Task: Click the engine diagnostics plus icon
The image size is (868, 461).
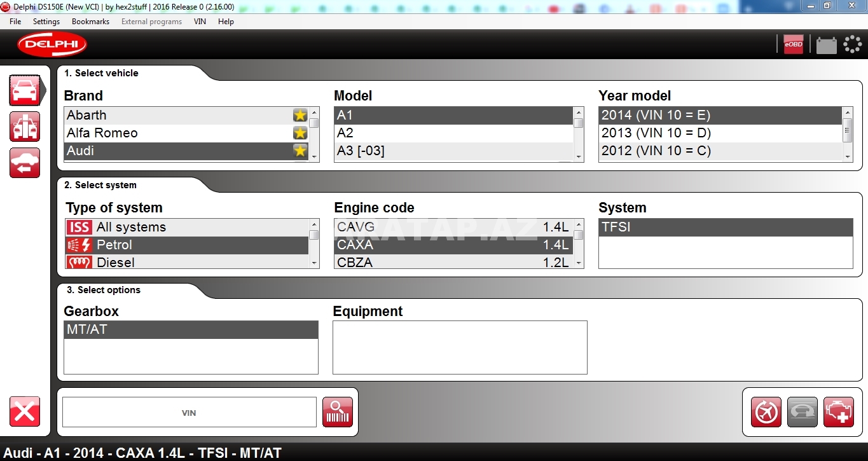Action: [839, 412]
